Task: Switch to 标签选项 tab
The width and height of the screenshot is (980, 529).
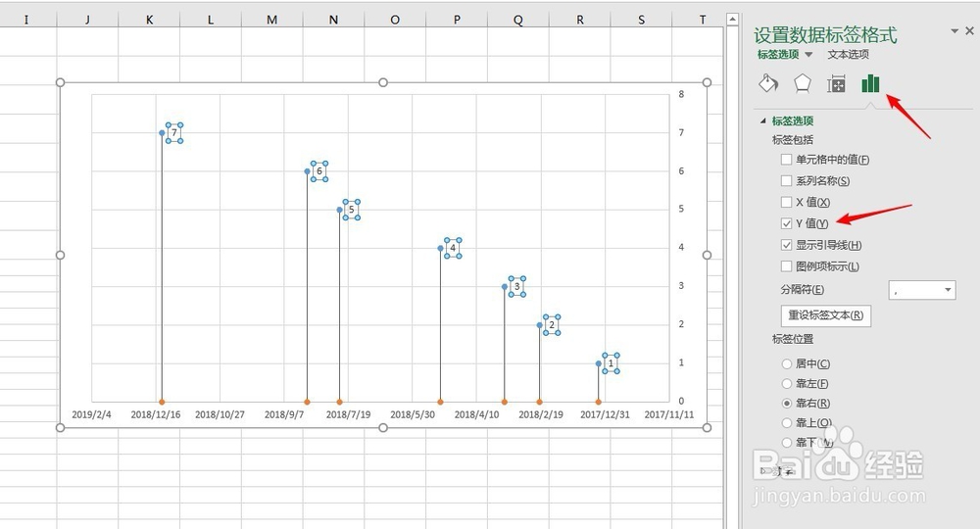Action: [778, 54]
